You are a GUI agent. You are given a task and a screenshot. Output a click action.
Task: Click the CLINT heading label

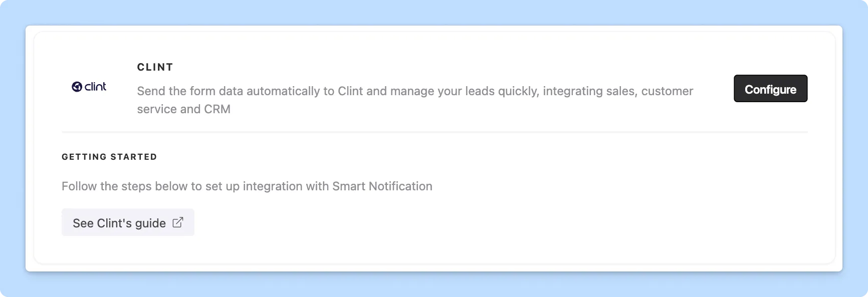pos(155,67)
